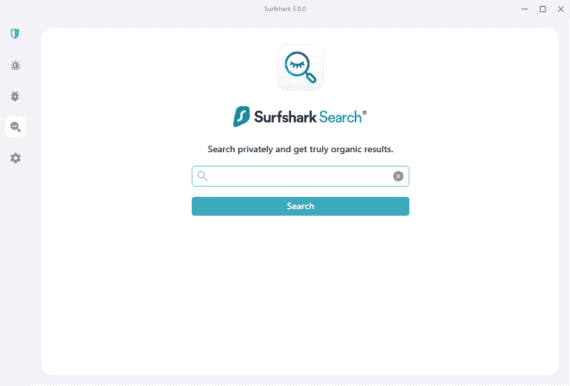The image size is (570, 386).
Task: Click the registered trademark symbol after Search
Action: (x=365, y=113)
